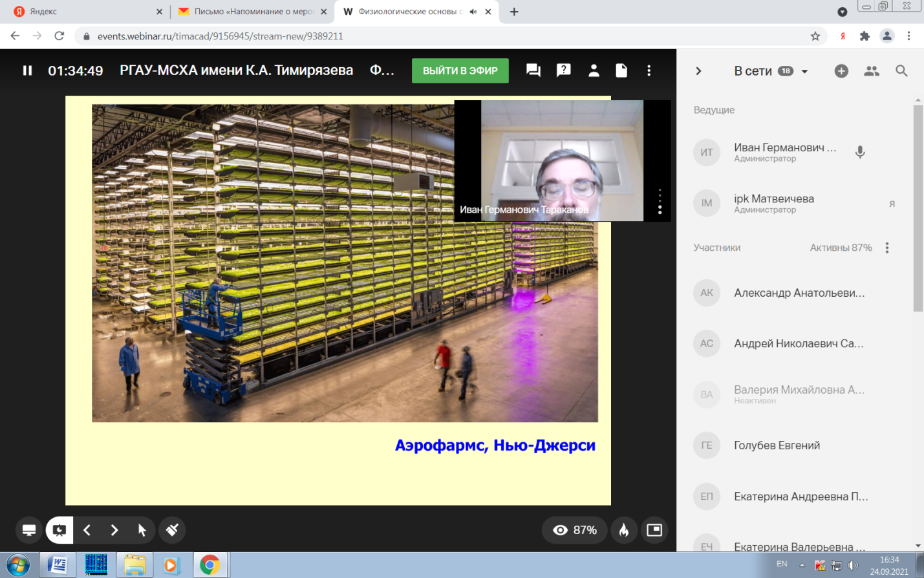Collapse the participants side panel
The width and height of the screenshot is (924, 578).
[x=698, y=71]
